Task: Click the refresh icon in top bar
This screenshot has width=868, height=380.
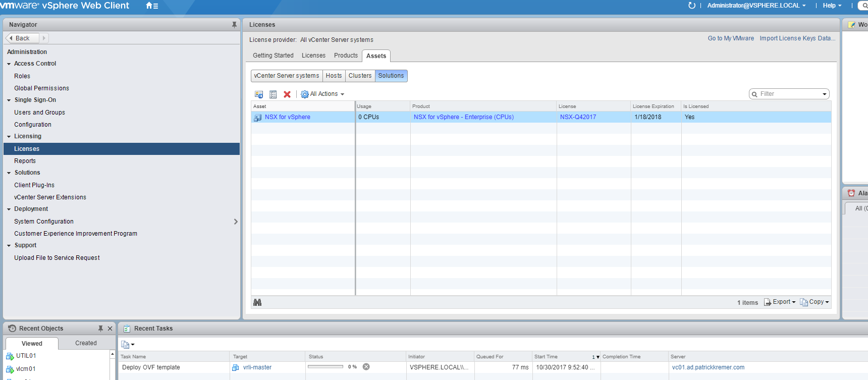Action: point(691,6)
